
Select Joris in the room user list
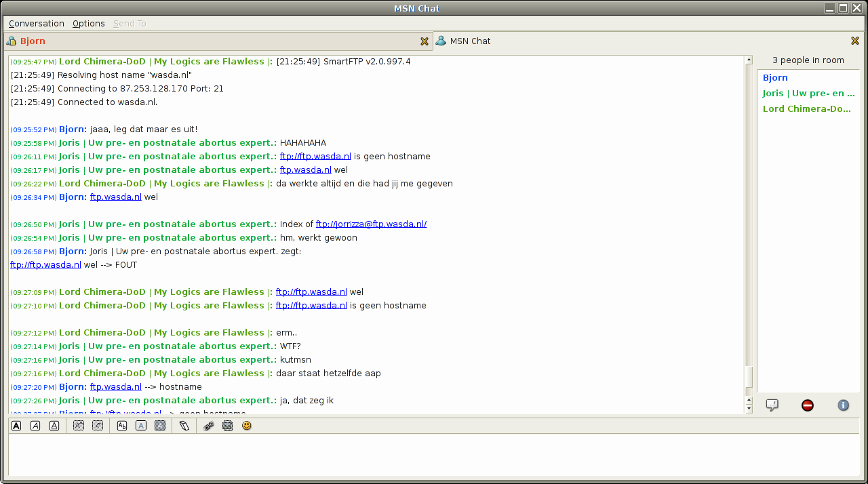(x=808, y=94)
